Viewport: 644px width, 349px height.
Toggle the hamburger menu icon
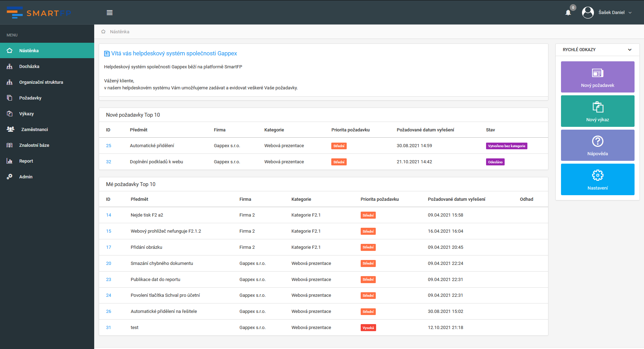click(110, 13)
